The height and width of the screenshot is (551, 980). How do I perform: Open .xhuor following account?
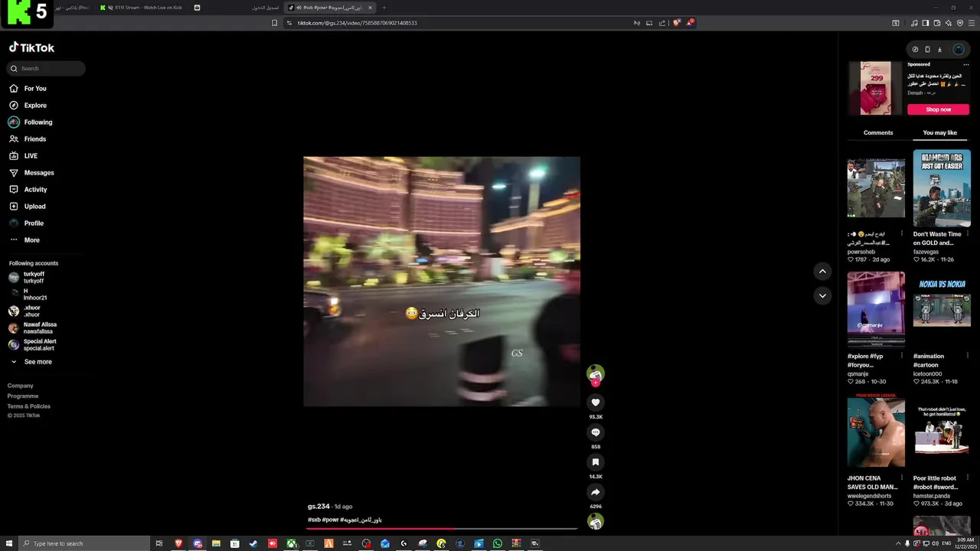point(31,311)
